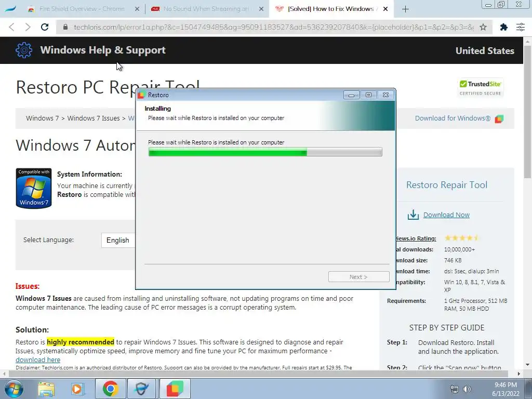
Task: Click the Windows 7 Issues breadcrumb link
Action: tap(94, 118)
